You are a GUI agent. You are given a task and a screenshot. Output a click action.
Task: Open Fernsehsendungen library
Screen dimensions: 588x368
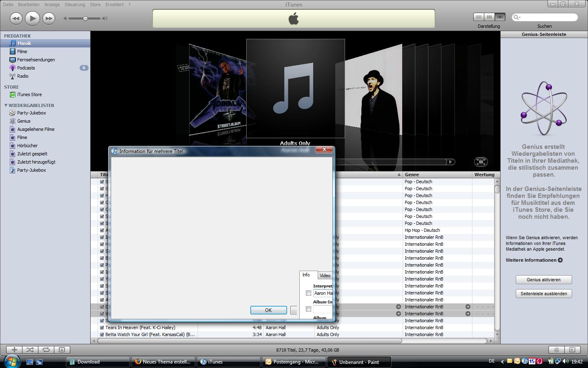(x=36, y=60)
